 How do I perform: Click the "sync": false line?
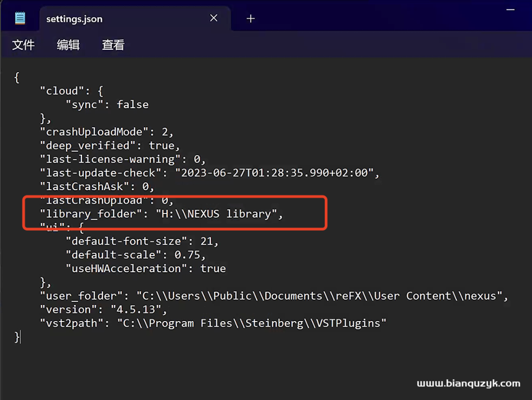pyautogui.click(x=107, y=104)
